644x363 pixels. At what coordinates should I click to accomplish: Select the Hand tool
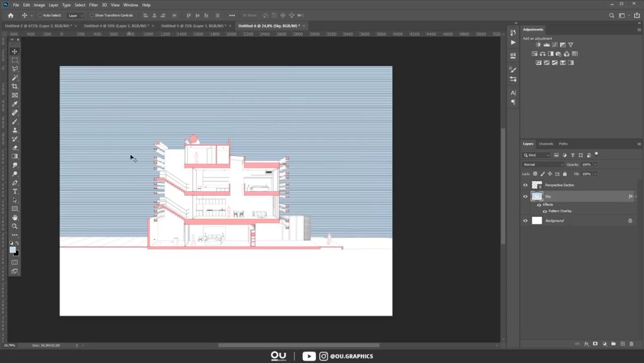(x=15, y=217)
